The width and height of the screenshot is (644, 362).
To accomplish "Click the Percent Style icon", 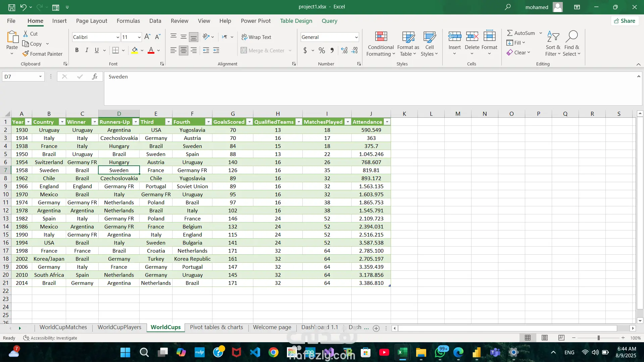I will [321, 50].
